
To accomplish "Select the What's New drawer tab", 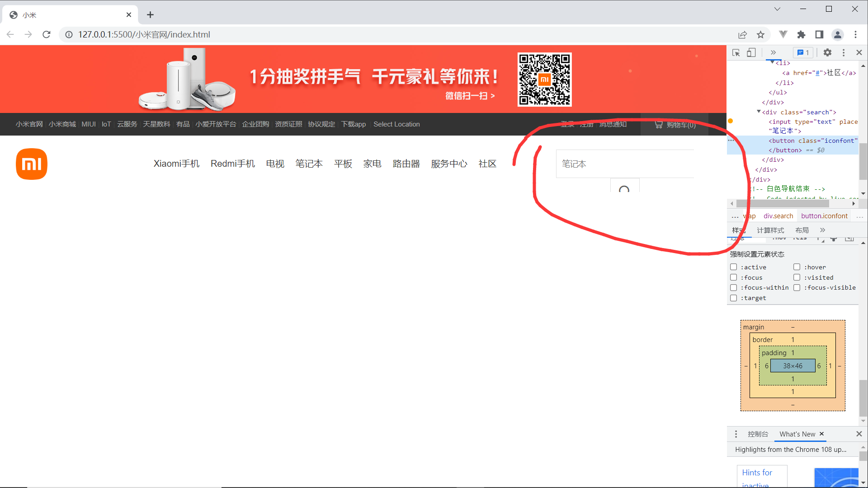I will [797, 434].
